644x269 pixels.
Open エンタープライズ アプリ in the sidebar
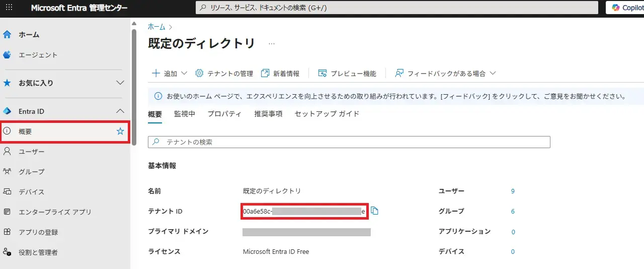point(54,212)
